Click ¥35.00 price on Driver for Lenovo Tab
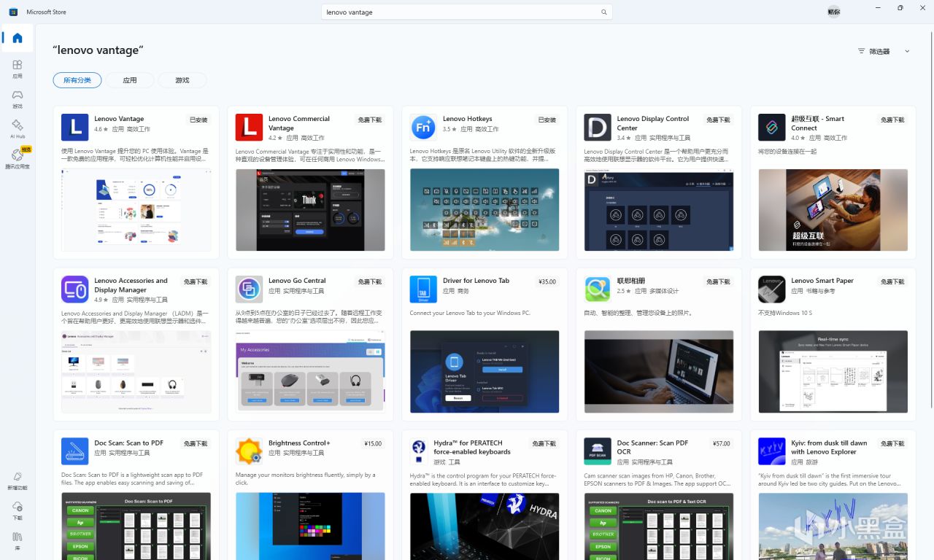This screenshot has width=934, height=560. click(x=547, y=281)
